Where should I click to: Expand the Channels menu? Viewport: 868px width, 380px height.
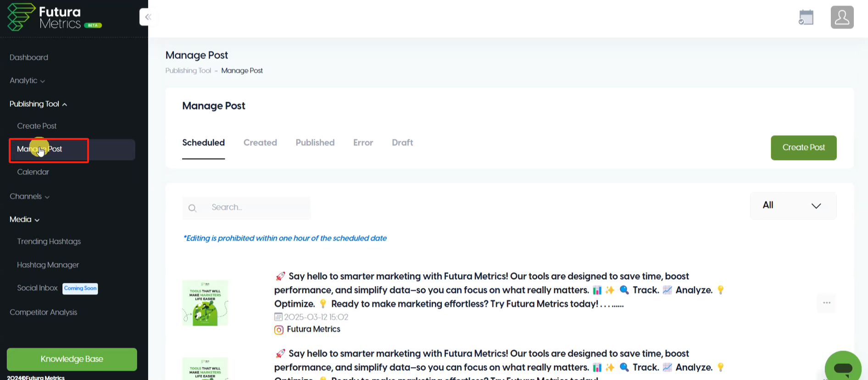[x=29, y=196]
